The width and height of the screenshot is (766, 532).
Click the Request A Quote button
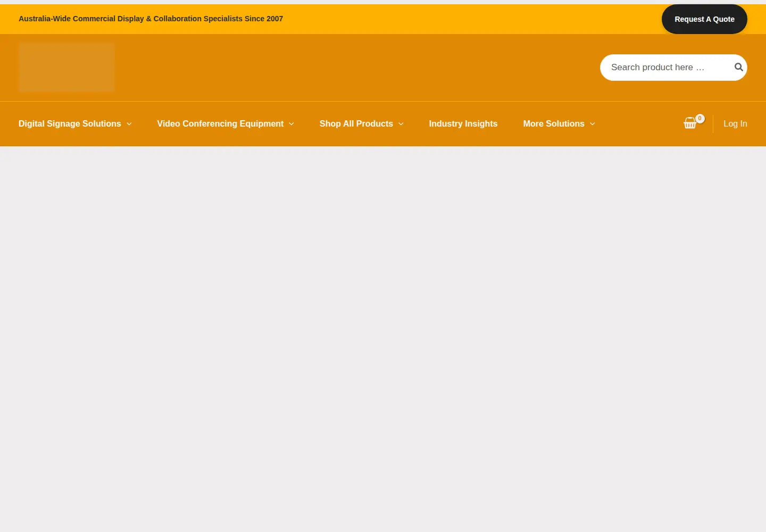pyautogui.click(x=704, y=19)
